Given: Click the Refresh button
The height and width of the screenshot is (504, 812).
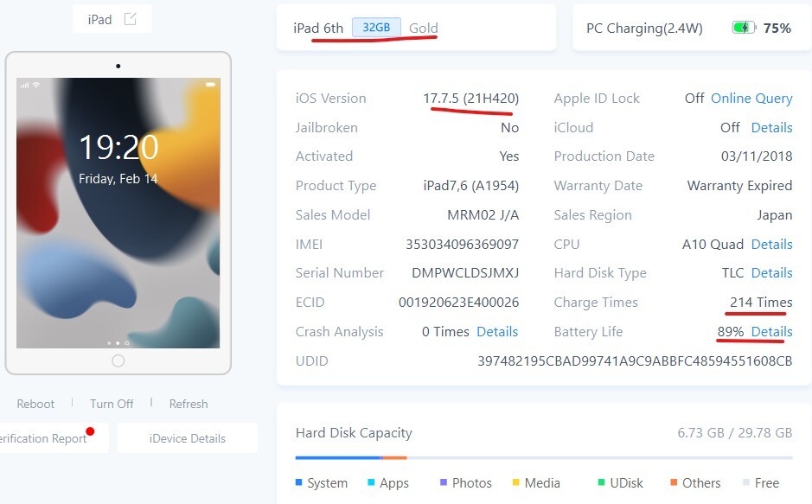Looking at the screenshot, I should click(189, 404).
